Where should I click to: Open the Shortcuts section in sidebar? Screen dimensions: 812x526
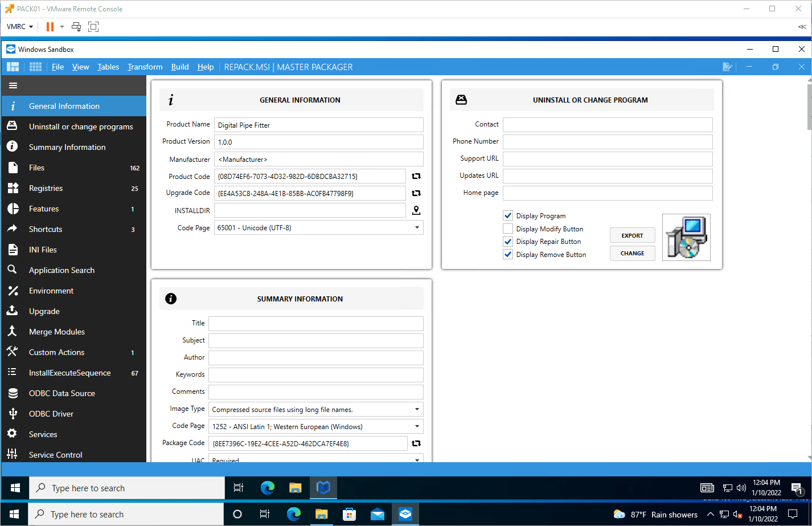click(x=46, y=229)
